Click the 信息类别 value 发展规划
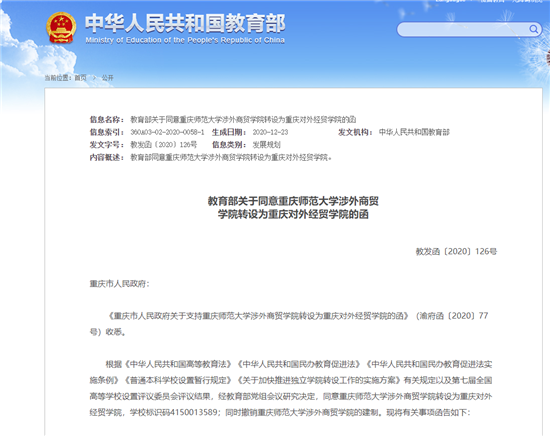The height and width of the screenshot is (436, 550). 267,145
